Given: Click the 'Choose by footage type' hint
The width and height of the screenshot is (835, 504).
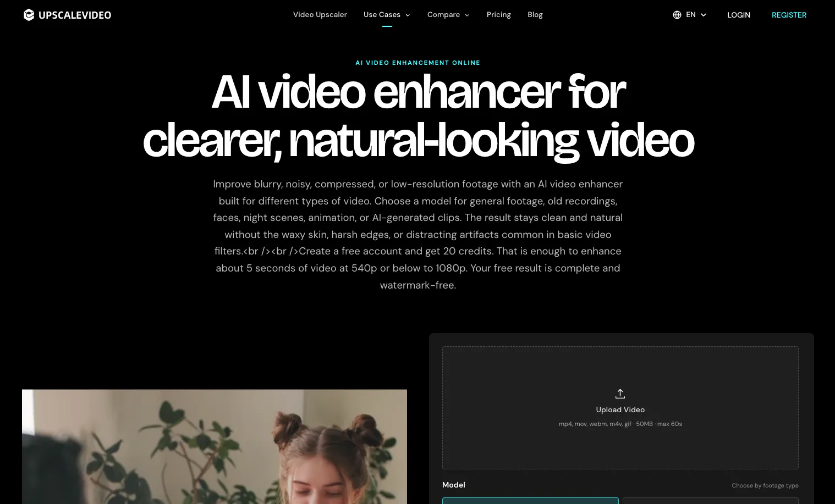Looking at the screenshot, I should click(765, 485).
